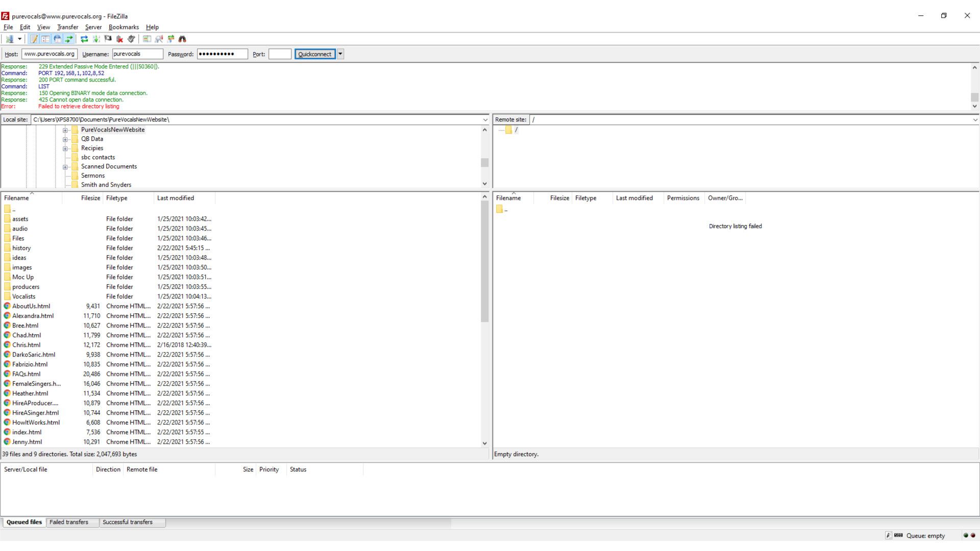This screenshot has width=980, height=551.
Task: Select the sbc contacts folder in tree
Action: pos(98,157)
